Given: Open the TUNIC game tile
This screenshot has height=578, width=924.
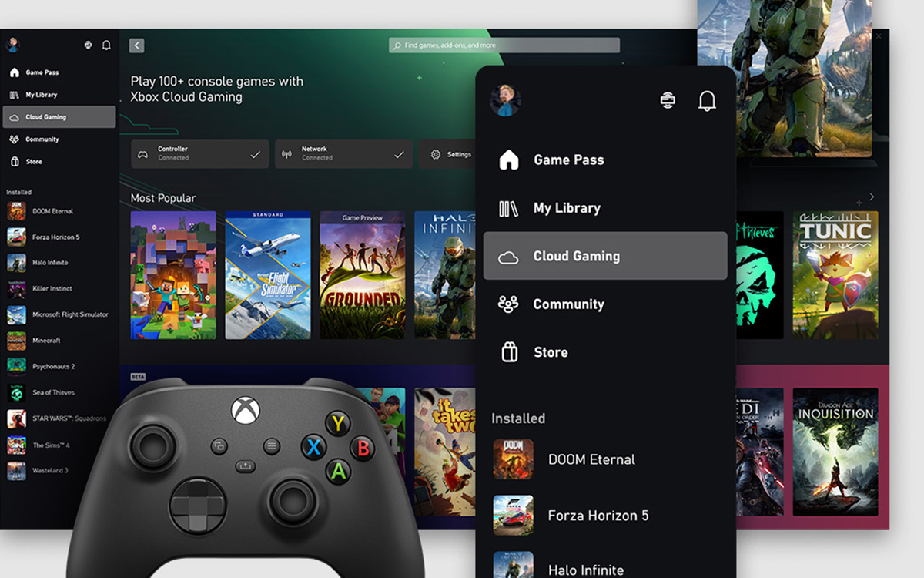Looking at the screenshot, I should click(x=835, y=275).
